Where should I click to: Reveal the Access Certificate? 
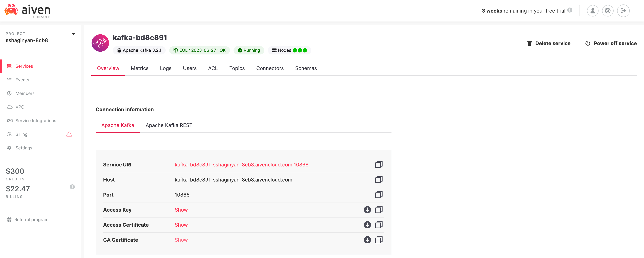[181, 225]
